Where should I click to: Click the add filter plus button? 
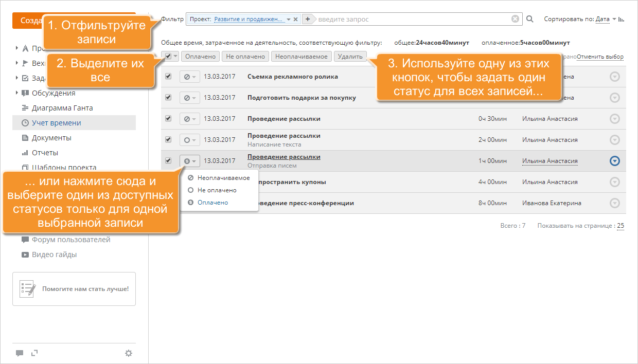click(307, 19)
